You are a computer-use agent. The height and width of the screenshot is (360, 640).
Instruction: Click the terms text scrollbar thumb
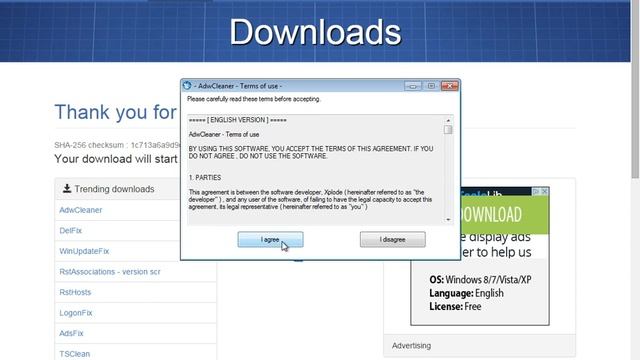pyautogui.click(x=448, y=130)
